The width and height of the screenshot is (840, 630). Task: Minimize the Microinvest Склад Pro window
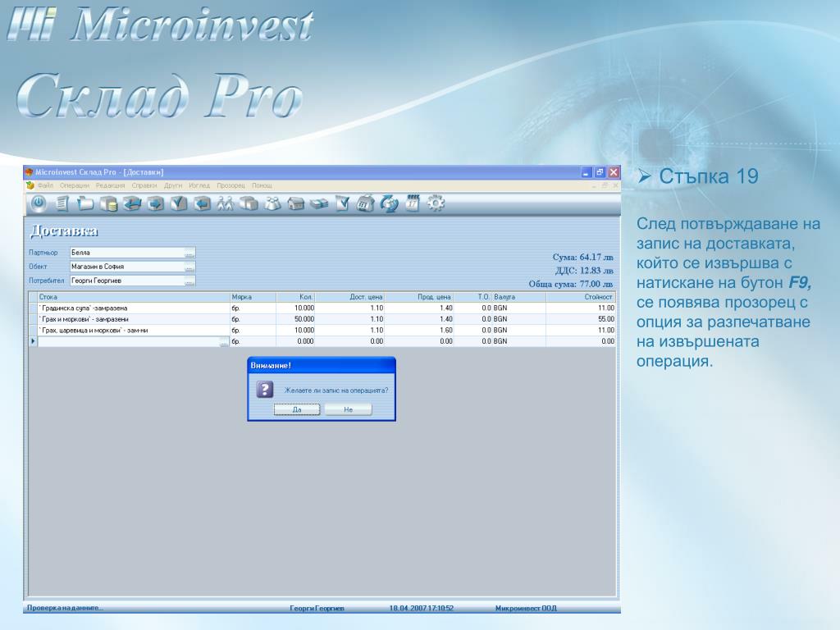(586, 172)
